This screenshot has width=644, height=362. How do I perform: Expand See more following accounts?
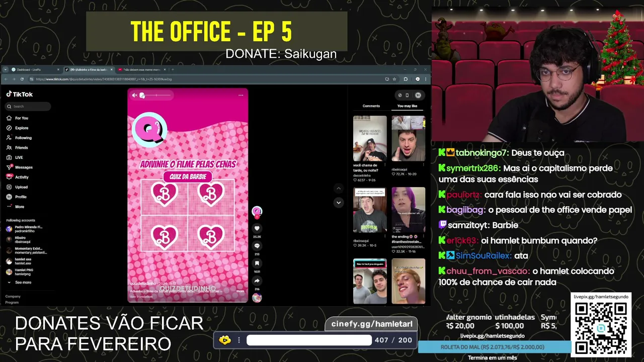[x=19, y=283]
